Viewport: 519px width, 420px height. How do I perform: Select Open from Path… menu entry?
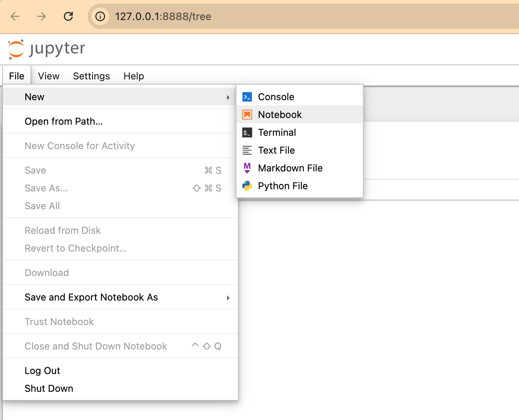coord(120,121)
